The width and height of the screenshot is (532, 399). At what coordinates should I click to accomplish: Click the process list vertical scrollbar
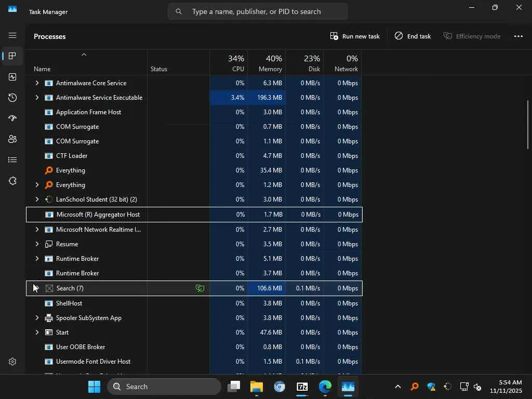point(528,124)
